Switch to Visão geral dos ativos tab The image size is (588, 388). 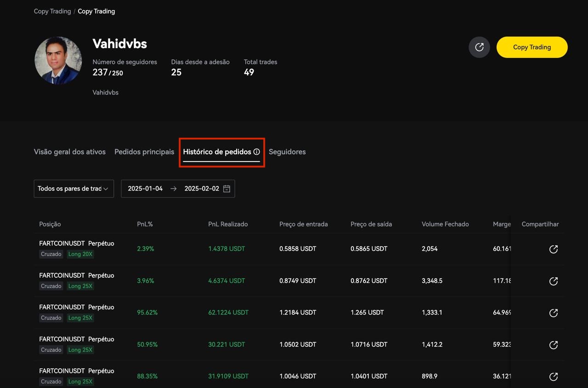pos(70,152)
